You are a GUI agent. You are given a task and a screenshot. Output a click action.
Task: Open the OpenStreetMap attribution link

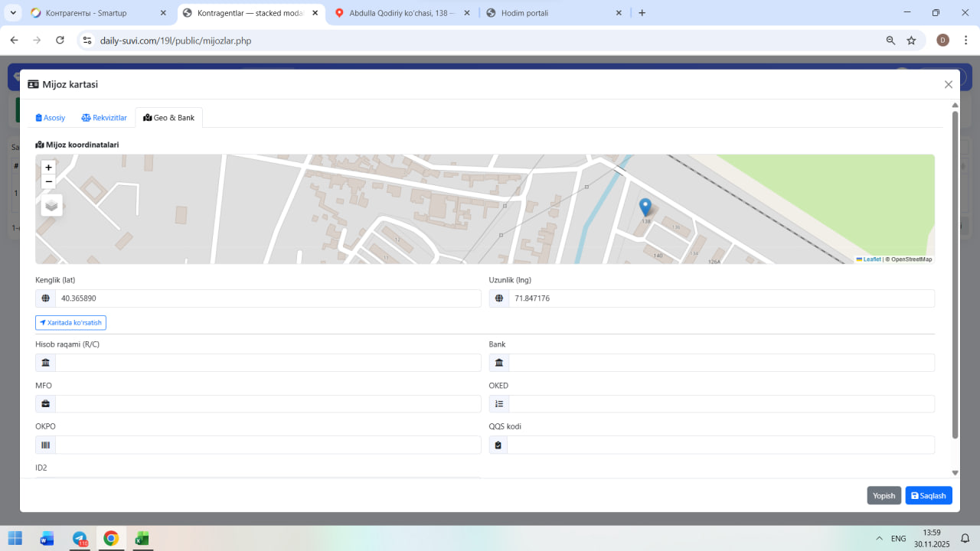(911, 259)
